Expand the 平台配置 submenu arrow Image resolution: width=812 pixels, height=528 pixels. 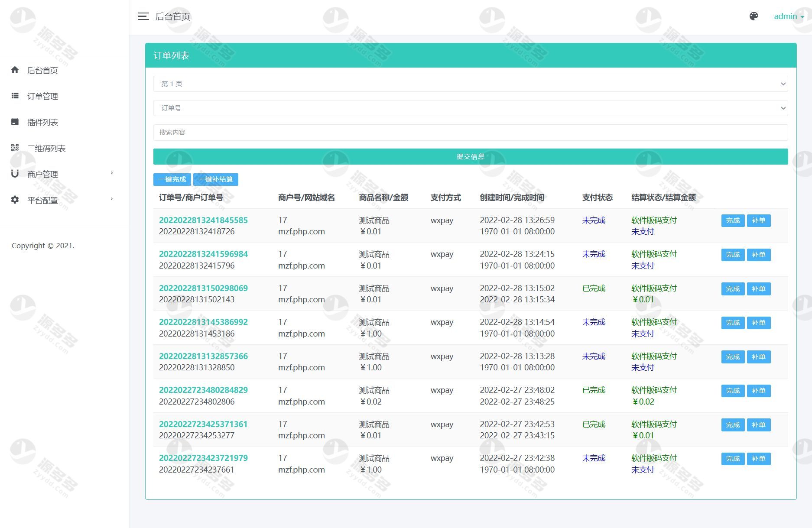coord(112,199)
